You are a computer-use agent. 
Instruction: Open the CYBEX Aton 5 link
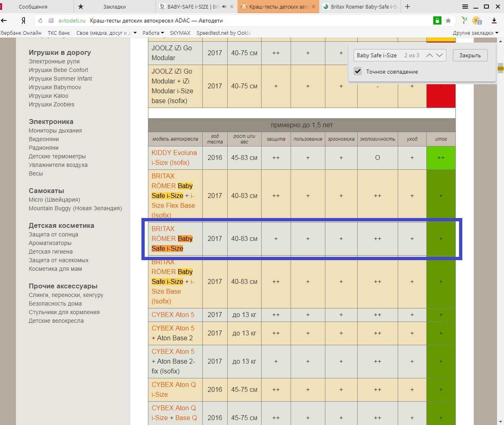pos(173,315)
